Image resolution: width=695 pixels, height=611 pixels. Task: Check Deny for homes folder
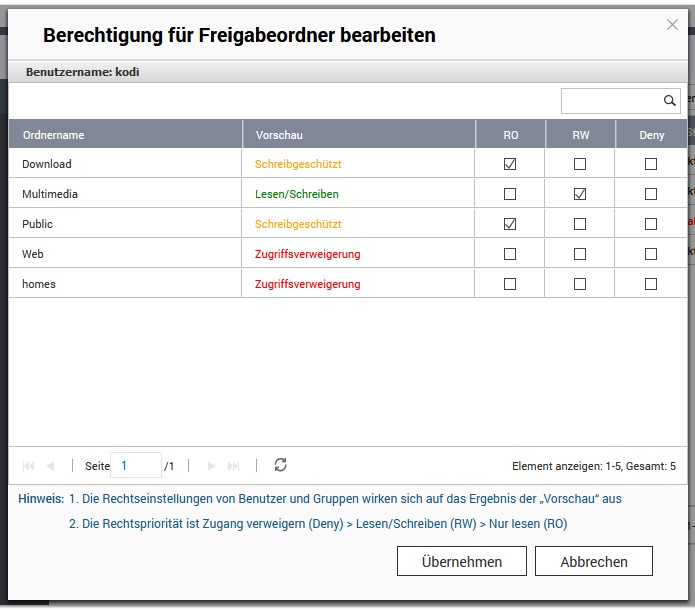pos(651,284)
